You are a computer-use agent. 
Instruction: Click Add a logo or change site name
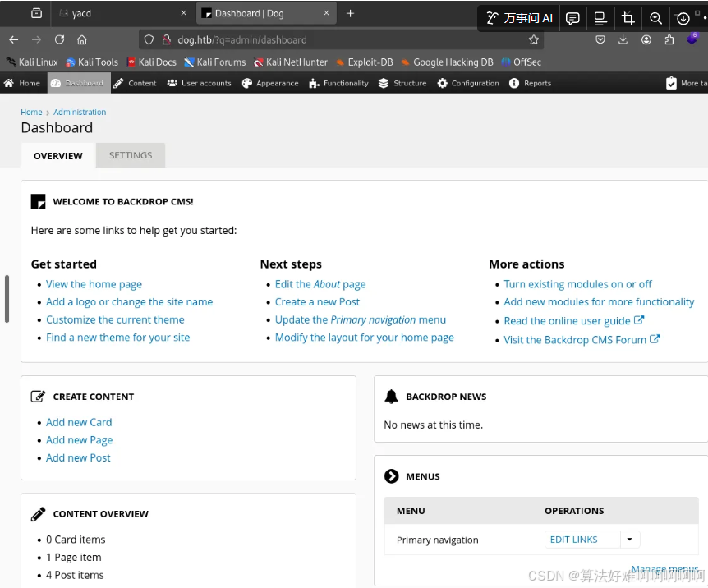pos(129,301)
